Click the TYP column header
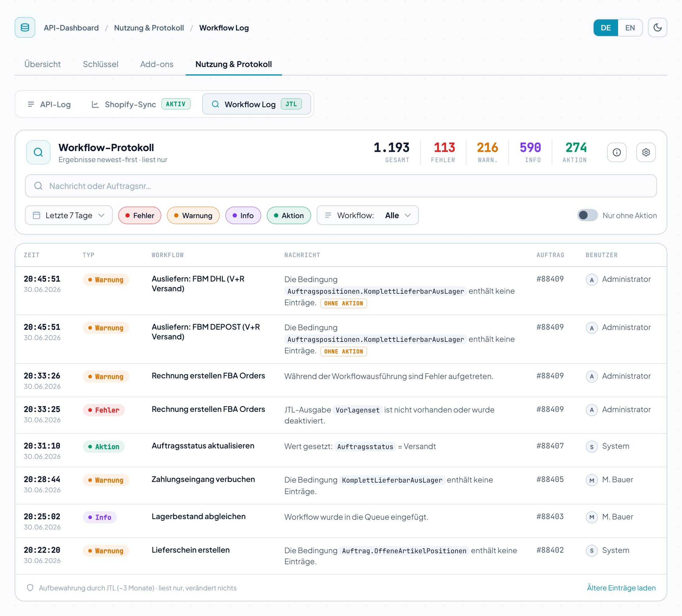The width and height of the screenshot is (682, 616). coord(89,255)
